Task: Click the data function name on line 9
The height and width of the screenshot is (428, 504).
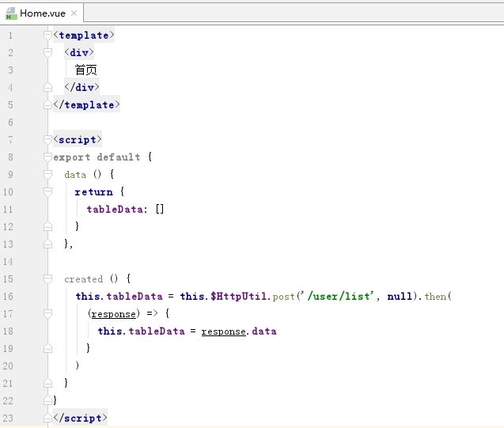Action: coord(75,175)
